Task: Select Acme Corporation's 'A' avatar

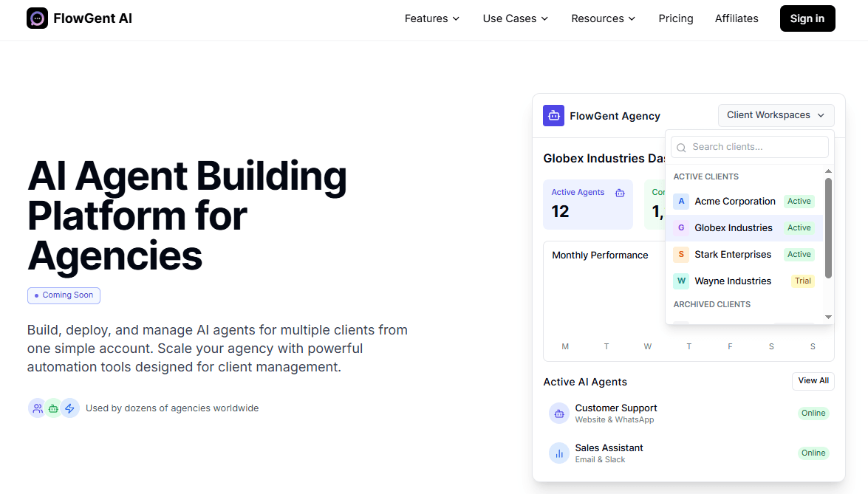Action: [680, 201]
